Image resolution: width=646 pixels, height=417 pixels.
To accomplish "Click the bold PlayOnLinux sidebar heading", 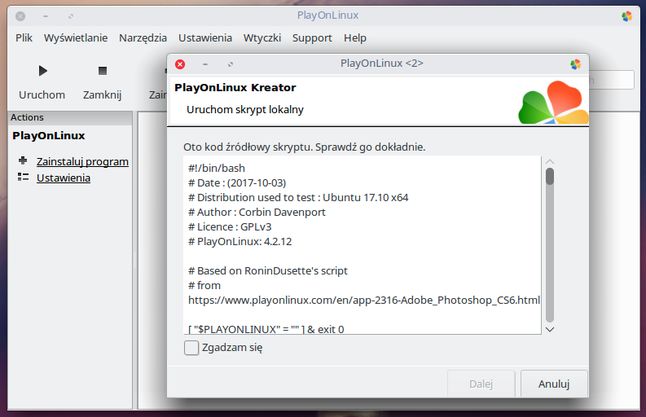I will 49,136.
